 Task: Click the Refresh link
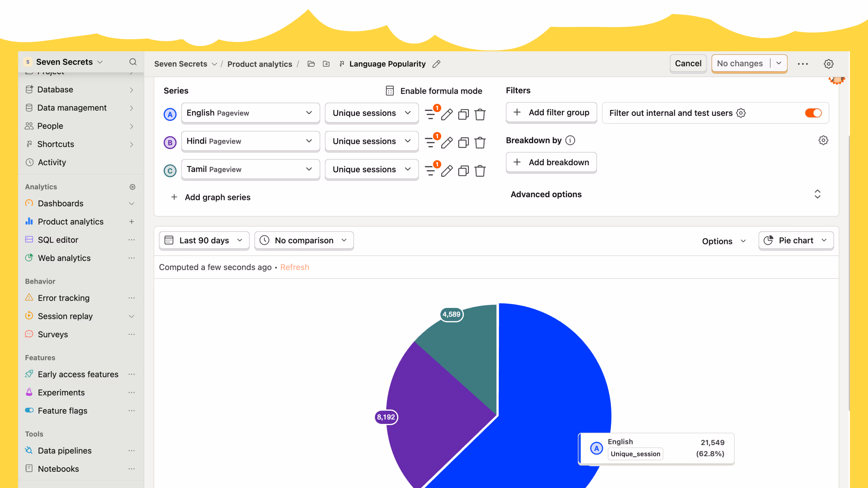[x=295, y=267]
